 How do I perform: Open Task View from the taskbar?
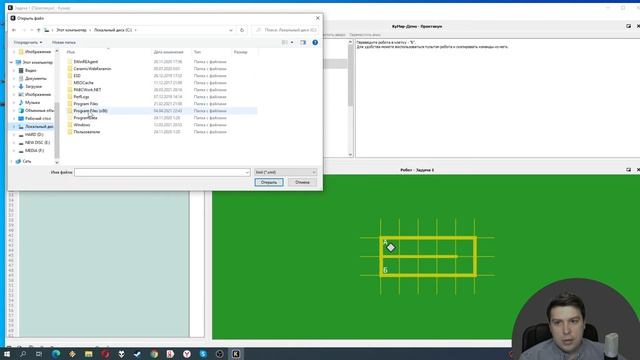click(x=39, y=354)
